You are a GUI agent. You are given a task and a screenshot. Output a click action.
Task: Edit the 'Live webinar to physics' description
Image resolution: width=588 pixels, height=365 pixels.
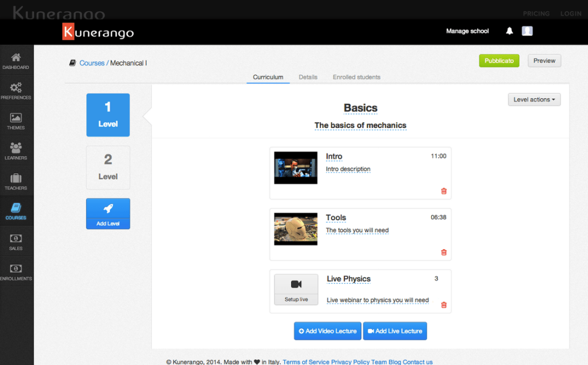[x=378, y=300]
